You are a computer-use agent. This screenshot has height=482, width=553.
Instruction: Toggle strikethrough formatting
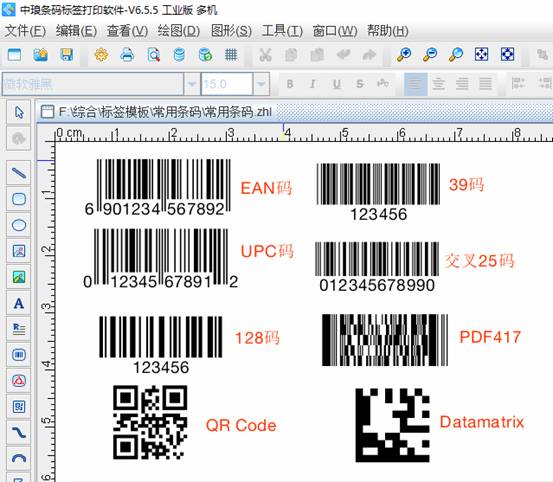[360, 84]
